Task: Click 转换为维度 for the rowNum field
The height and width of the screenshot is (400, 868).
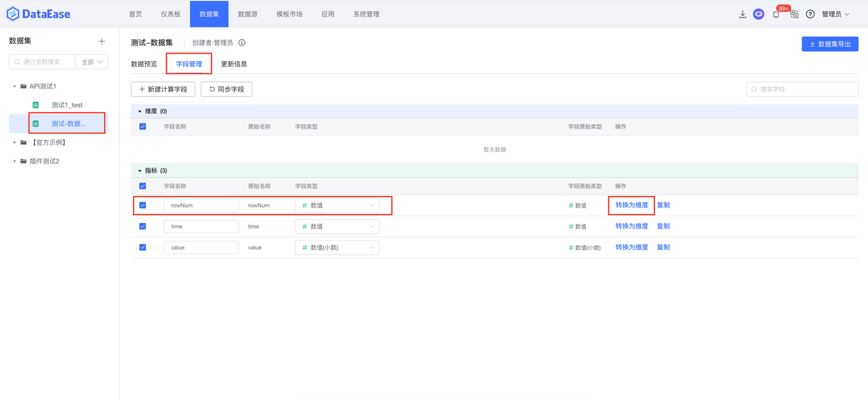Action: pyautogui.click(x=631, y=205)
